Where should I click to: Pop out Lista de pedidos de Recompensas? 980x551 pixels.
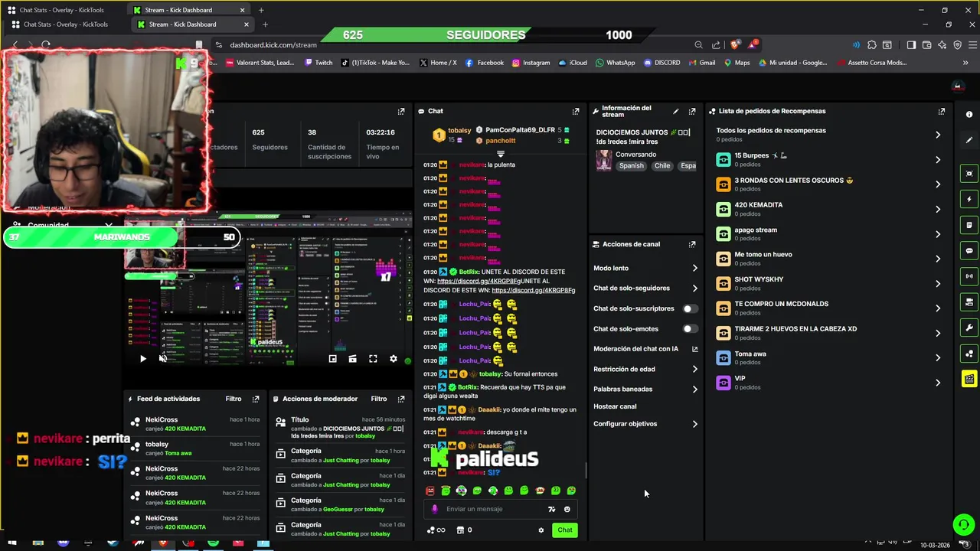coord(942,111)
